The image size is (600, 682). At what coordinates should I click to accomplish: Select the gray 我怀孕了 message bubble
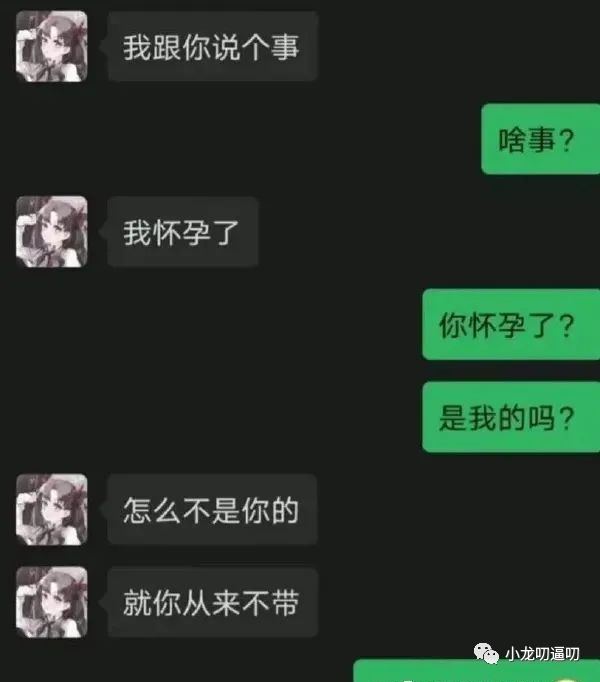pyautogui.click(x=183, y=231)
